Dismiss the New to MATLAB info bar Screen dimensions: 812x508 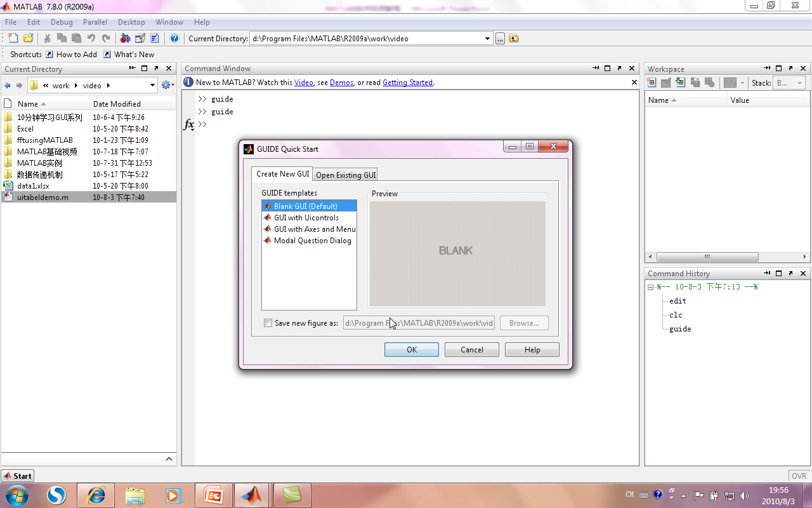pyautogui.click(x=634, y=82)
